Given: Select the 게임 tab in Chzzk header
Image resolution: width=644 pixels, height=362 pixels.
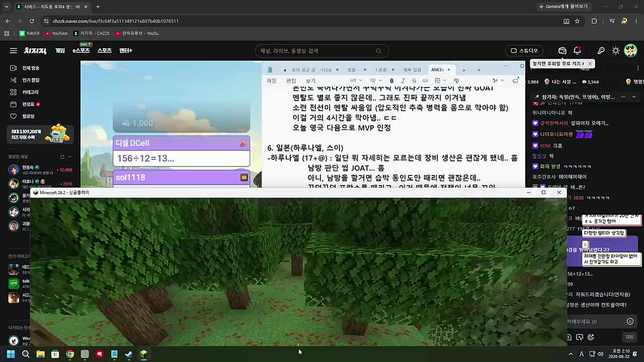Looking at the screenshot, I should point(60,51).
